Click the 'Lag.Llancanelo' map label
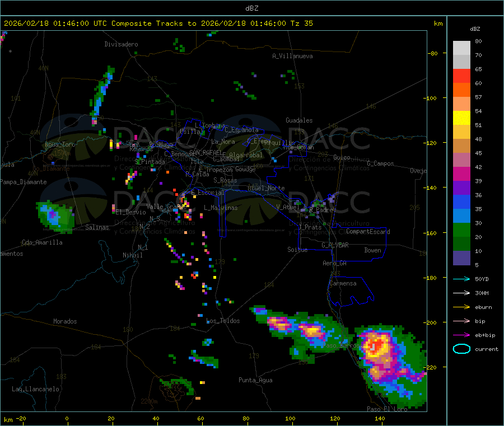The width and height of the screenshot is (504, 426). coord(35,389)
